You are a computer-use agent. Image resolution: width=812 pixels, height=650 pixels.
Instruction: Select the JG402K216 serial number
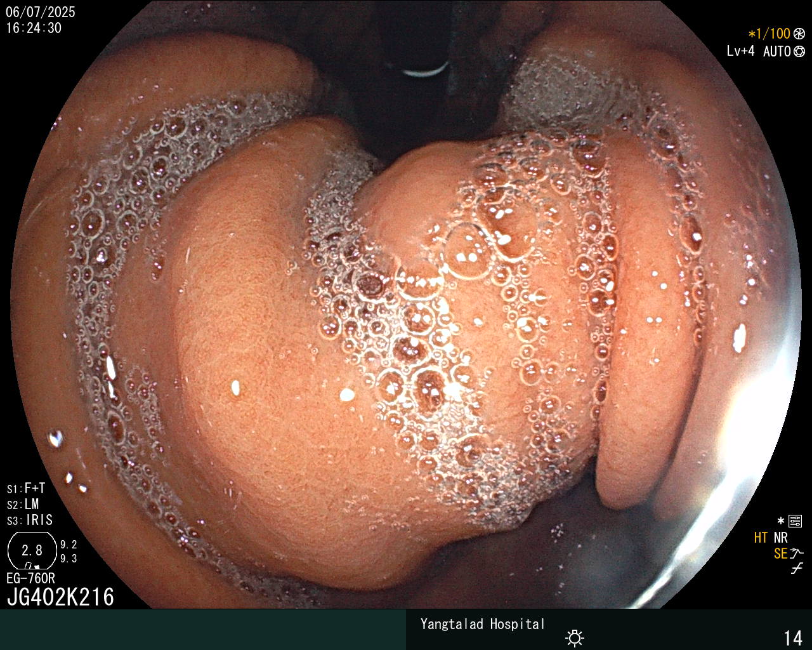[x=60, y=597]
